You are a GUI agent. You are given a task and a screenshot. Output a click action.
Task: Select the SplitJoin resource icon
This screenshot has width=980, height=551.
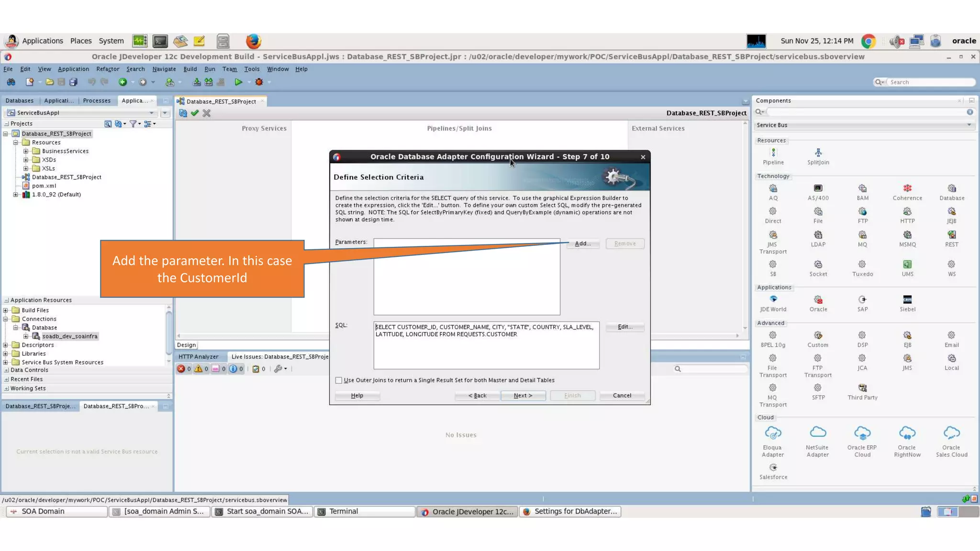(818, 153)
